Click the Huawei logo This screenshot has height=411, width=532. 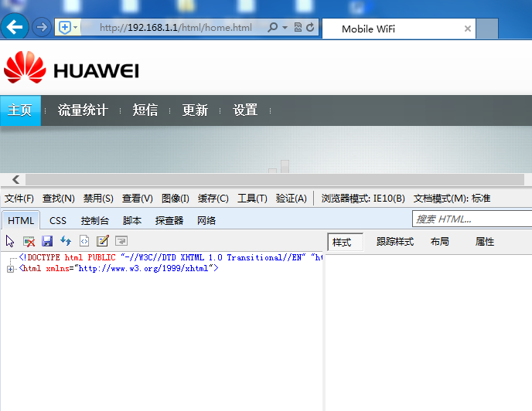point(71,69)
